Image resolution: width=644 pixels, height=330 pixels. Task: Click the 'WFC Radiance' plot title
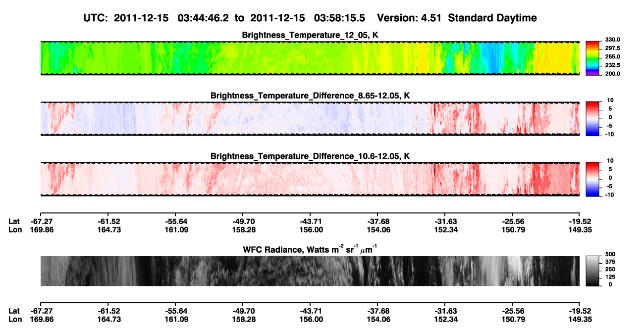tap(310, 249)
